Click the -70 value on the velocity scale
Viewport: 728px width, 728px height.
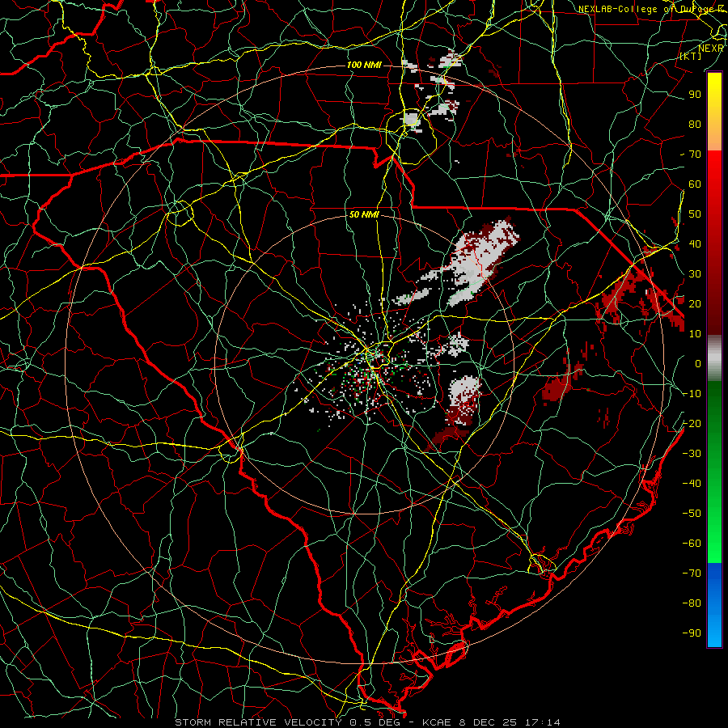click(692, 574)
